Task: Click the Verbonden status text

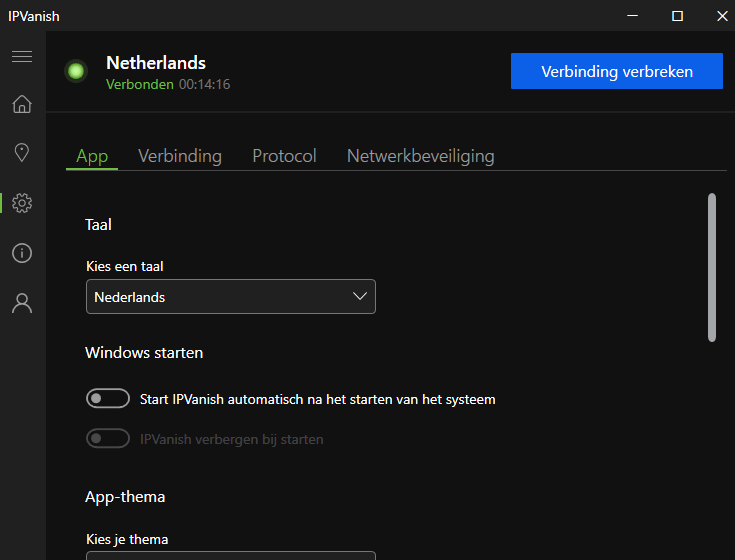Action: point(140,84)
